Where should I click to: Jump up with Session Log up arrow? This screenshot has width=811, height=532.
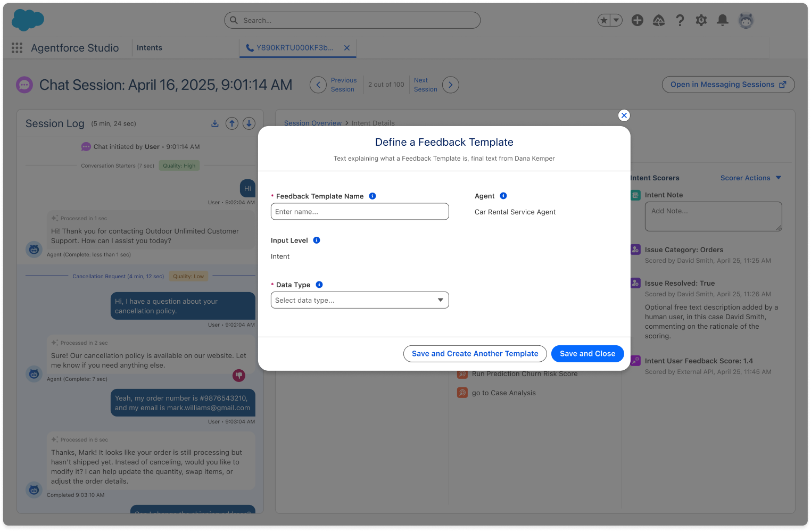[x=232, y=123]
